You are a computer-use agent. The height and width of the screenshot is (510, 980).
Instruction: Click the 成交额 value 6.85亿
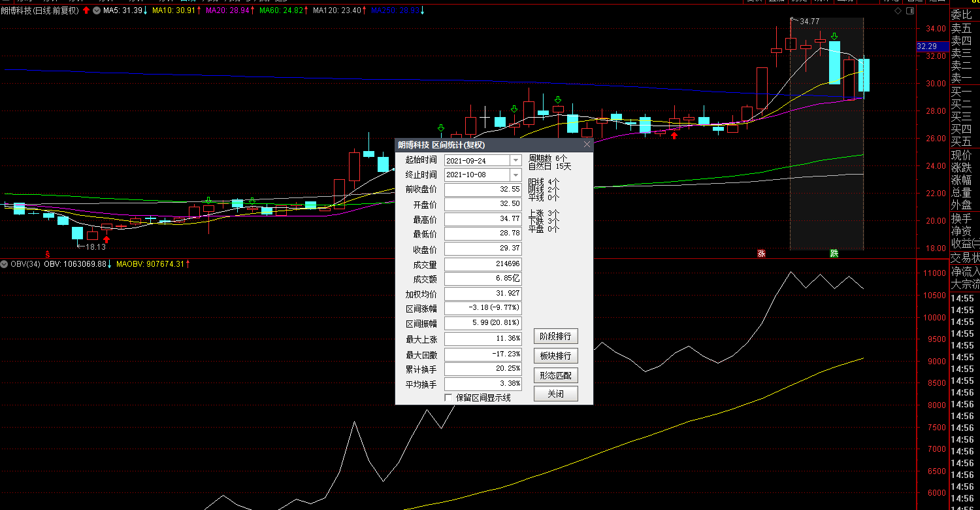483,279
